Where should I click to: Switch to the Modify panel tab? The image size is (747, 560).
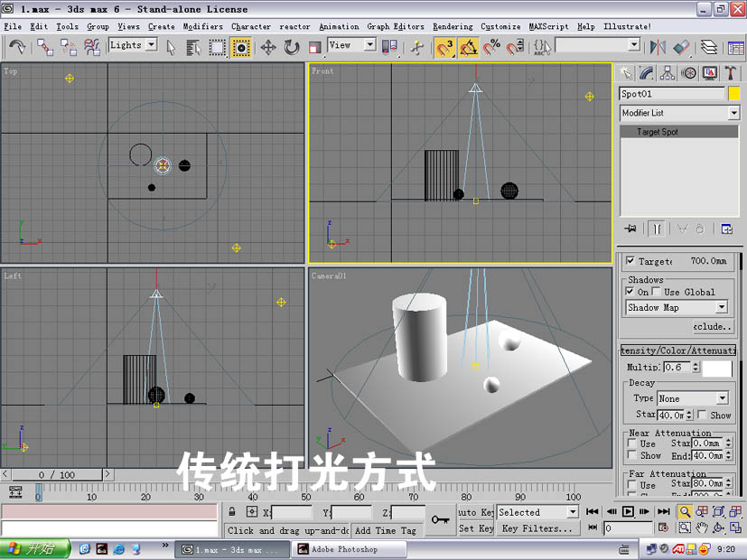(x=646, y=73)
